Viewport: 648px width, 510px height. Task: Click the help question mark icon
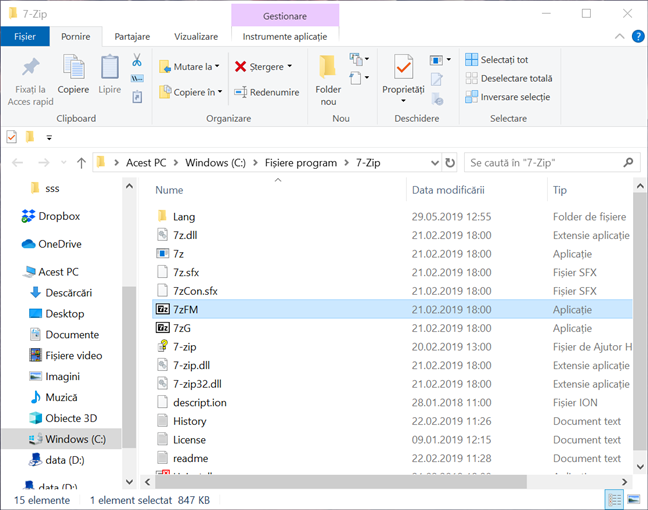click(x=638, y=36)
